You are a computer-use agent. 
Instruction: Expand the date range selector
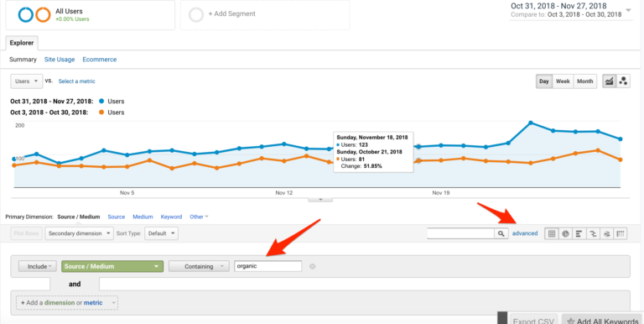tap(628, 10)
